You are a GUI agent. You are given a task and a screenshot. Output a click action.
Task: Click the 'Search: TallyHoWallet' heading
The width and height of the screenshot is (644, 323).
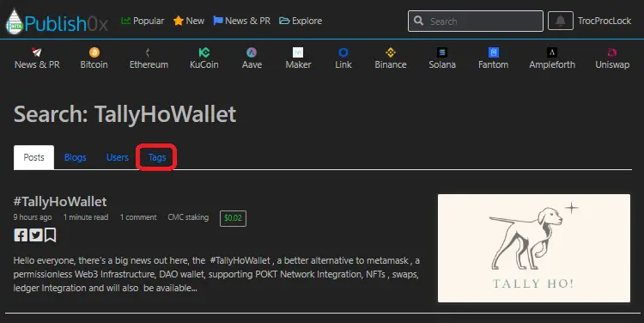coord(125,114)
